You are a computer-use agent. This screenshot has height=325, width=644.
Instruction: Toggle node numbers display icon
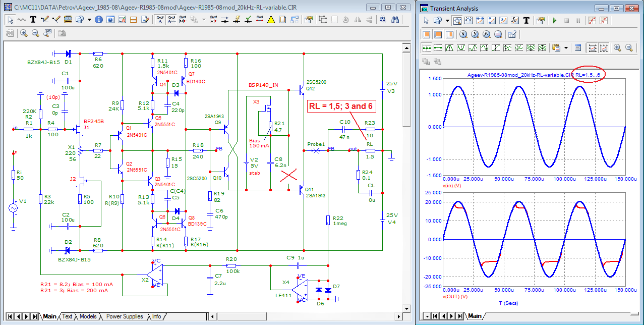183,20
